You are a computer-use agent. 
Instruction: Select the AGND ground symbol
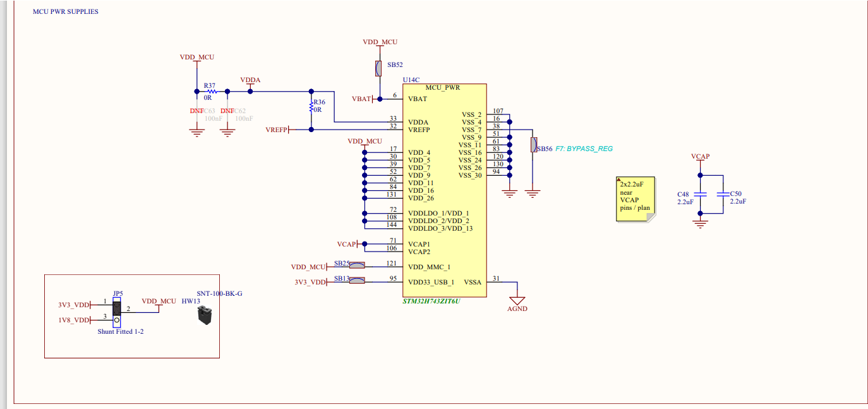pyautogui.click(x=518, y=299)
